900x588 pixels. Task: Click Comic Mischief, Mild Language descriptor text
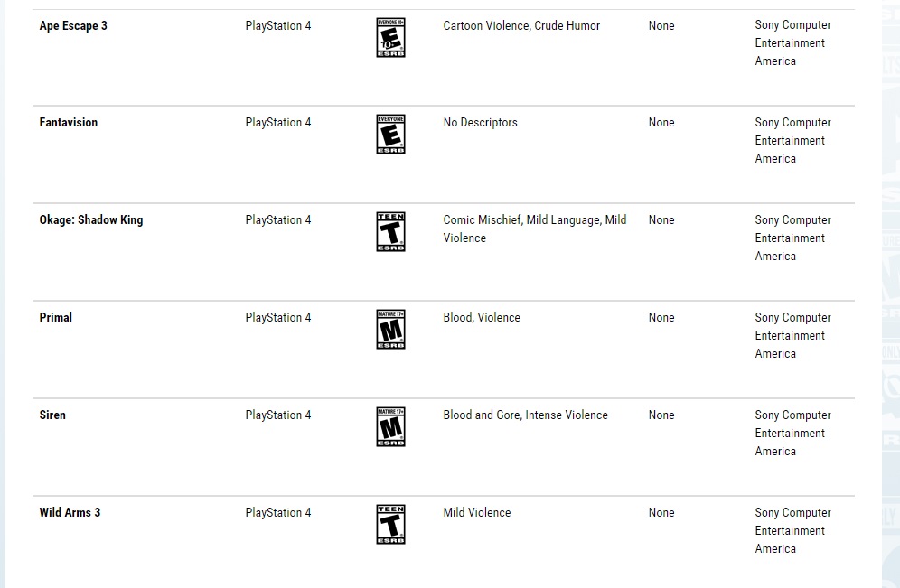[x=534, y=220]
